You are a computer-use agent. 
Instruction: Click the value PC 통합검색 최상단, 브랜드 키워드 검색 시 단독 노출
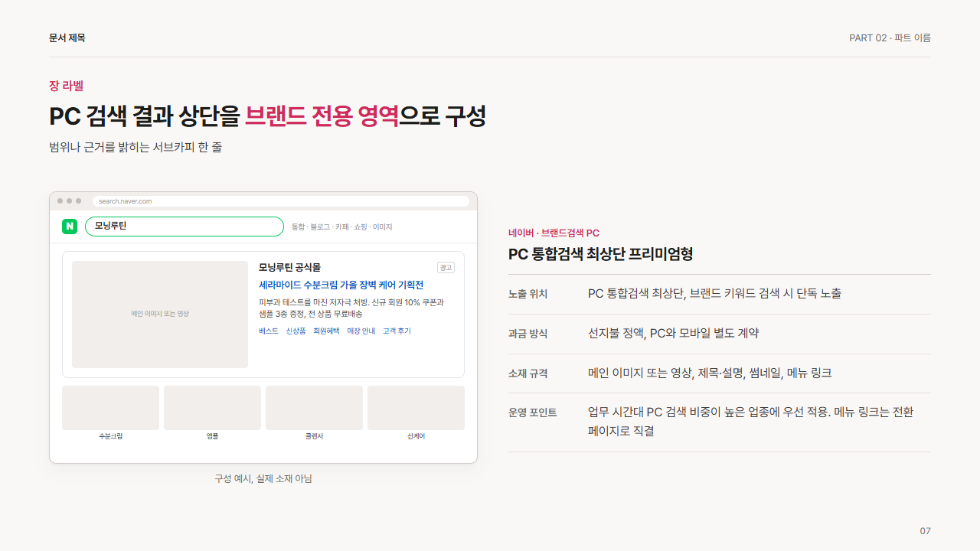(714, 294)
